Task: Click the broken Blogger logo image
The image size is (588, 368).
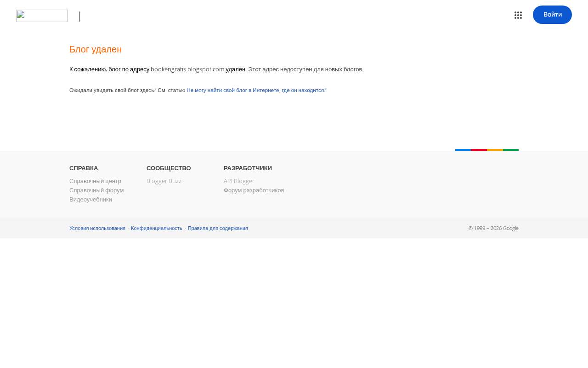Action: [42, 16]
